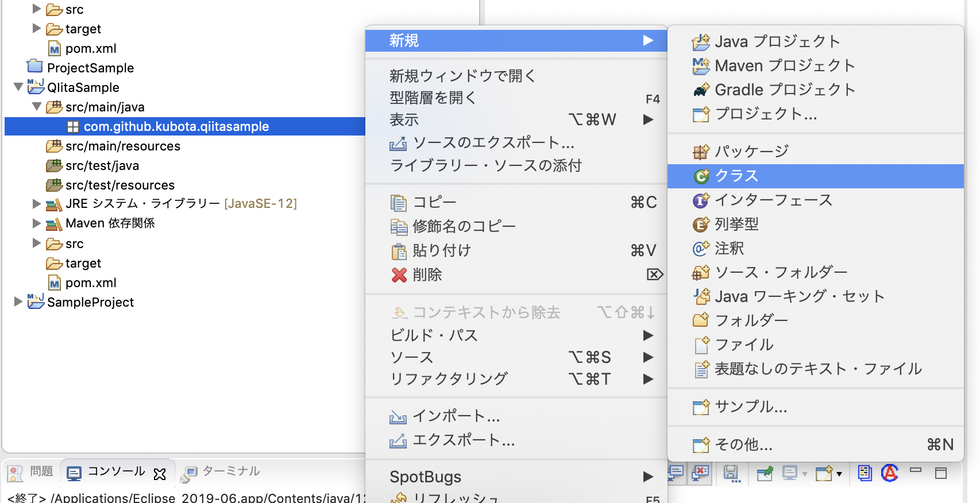Expand the top target folder node
Screen dimensions: 980x503
coord(37,28)
